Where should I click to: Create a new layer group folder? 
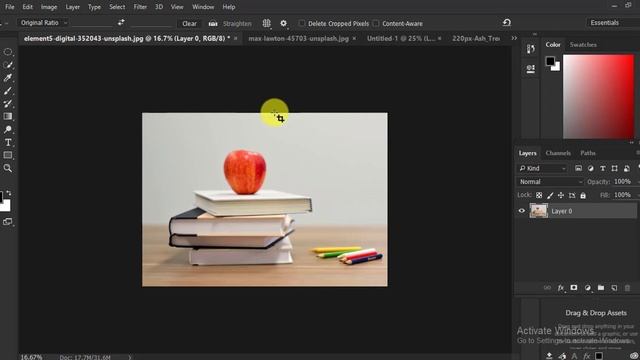coord(601,288)
